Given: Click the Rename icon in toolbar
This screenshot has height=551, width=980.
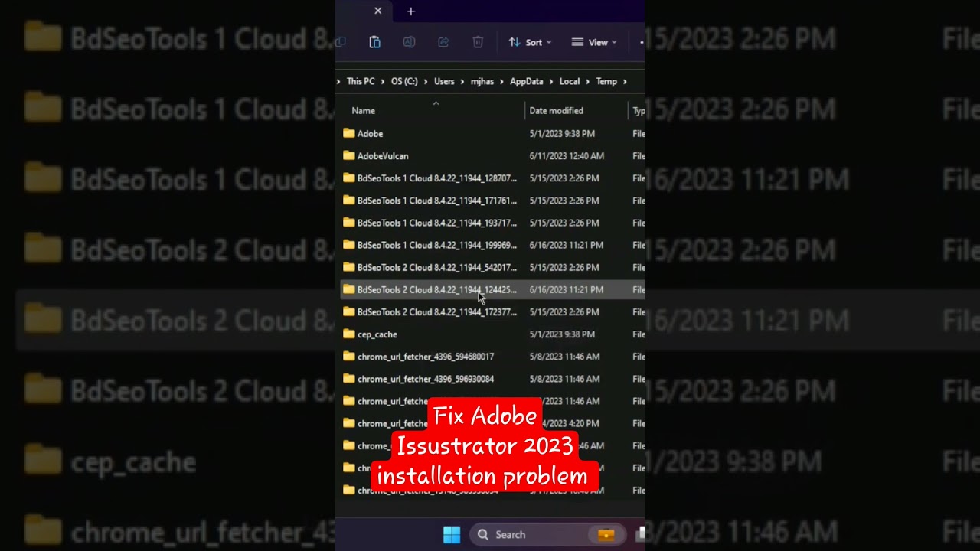Looking at the screenshot, I should pyautogui.click(x=409, y=42).
